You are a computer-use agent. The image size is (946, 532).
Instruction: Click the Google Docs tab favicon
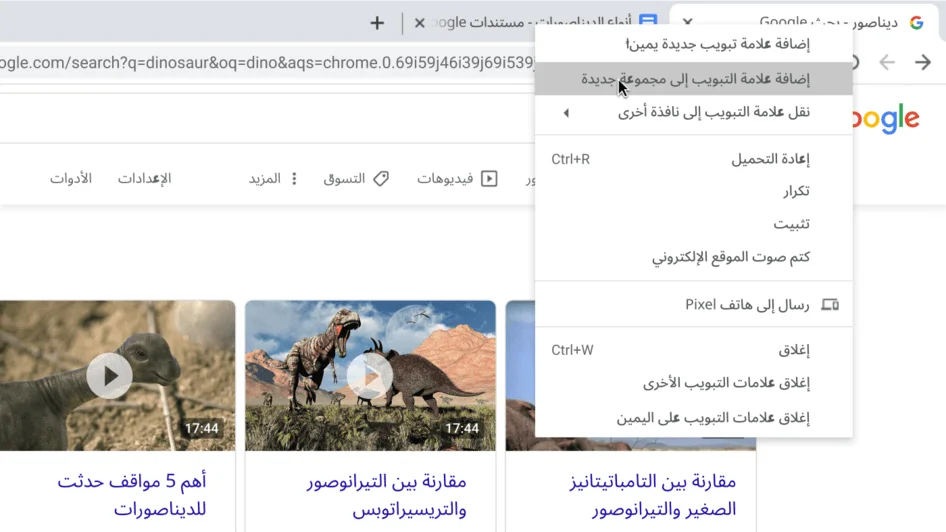click(648, 23)
